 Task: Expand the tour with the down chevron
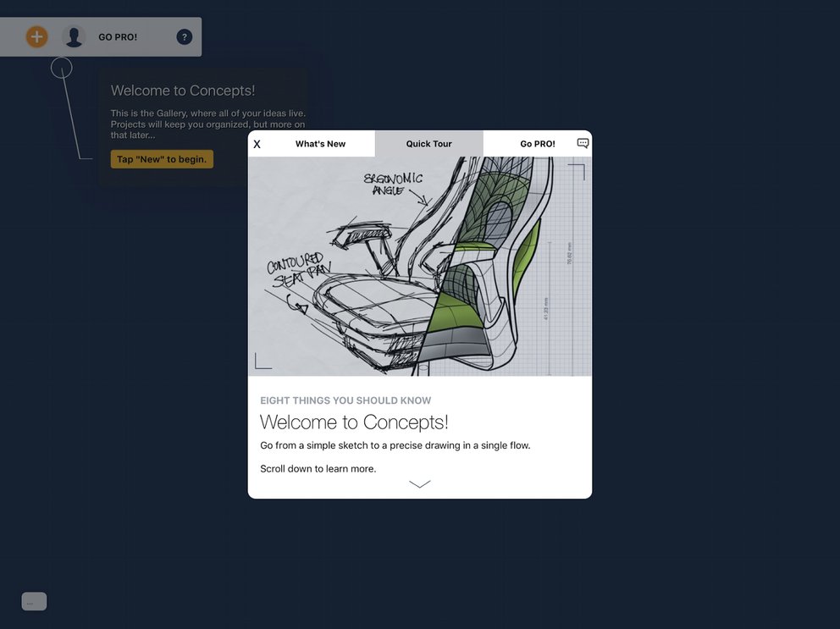tap(420, 483)
